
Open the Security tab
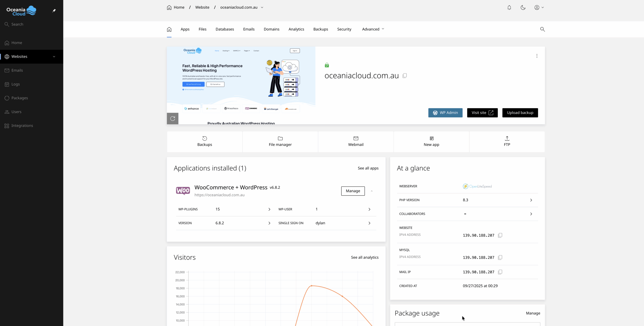coord(344,29)
